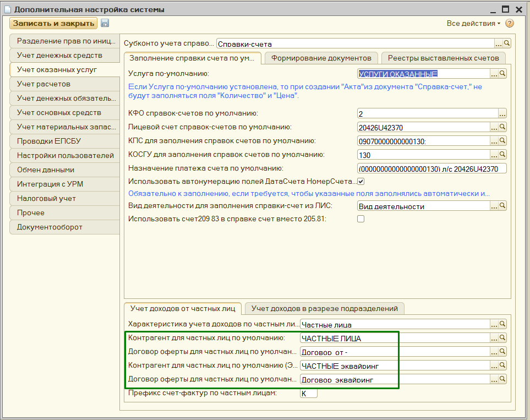Open the help question mark icon
The image size is (530, 420).
510,24
